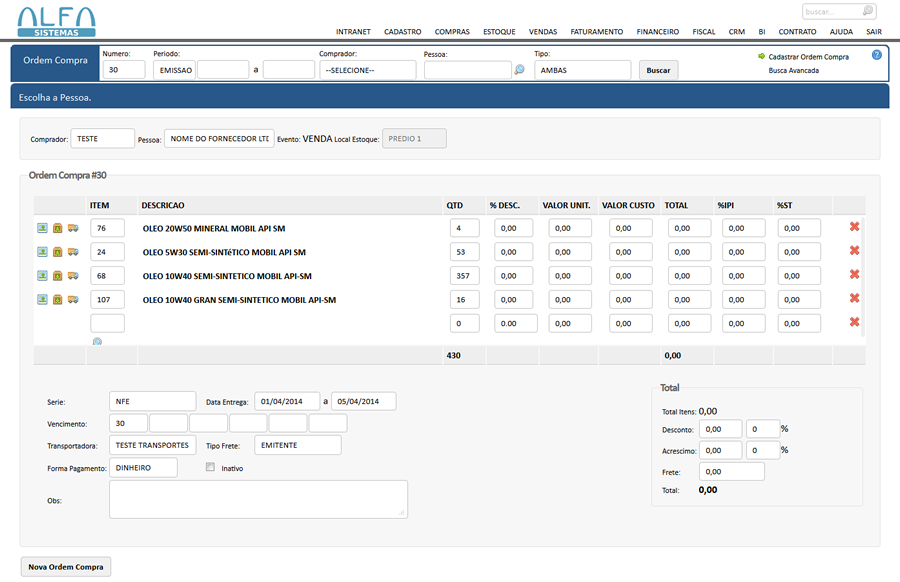Click the Obs text area
Viewport: 900px width, 582px height.
[258, 499]
